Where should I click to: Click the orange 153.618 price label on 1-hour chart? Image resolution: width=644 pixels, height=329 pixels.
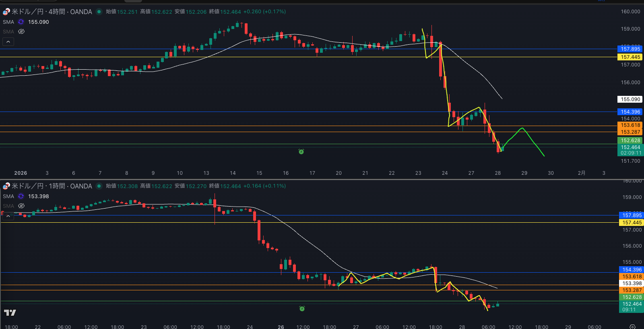(632, 277)
